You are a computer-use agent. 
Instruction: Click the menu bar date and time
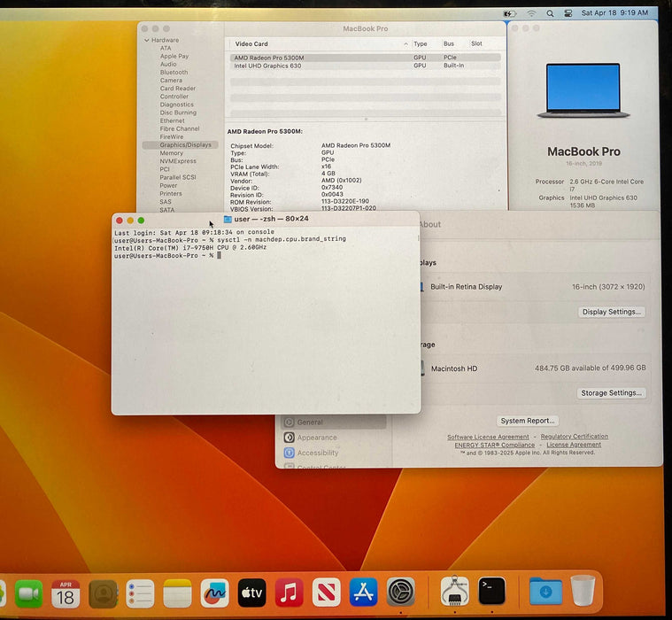click(x=614, y=13)
